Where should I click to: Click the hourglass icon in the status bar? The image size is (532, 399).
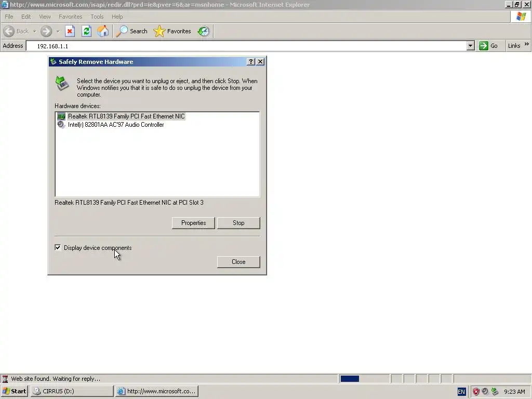pyautogui.click(x=5, y=379)
